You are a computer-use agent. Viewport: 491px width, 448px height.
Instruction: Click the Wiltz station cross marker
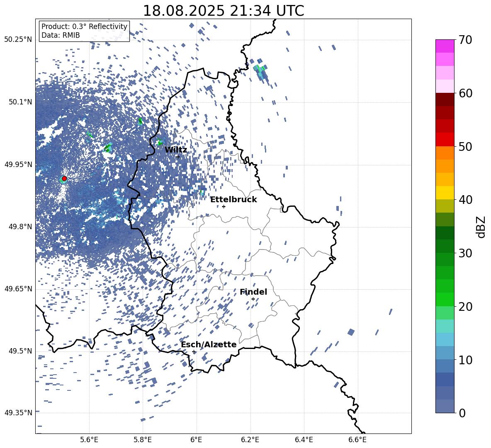[x=178, y=157]
